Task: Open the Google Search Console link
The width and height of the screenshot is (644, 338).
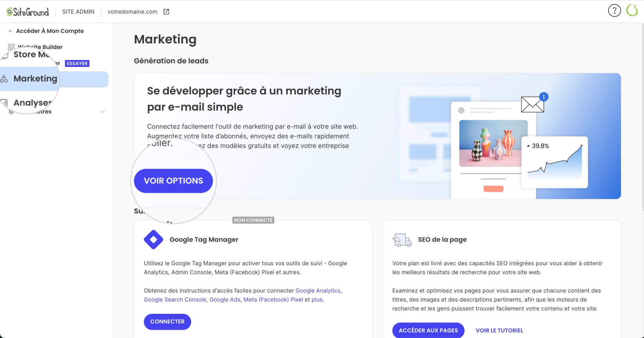Action: [x=175, y=300]
